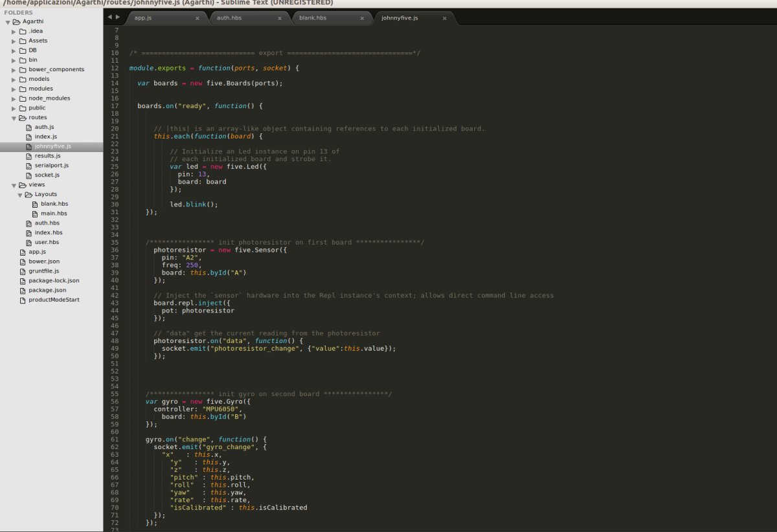Click the bower_components folder icon
The image size is (777, 532).
(23, 70)
